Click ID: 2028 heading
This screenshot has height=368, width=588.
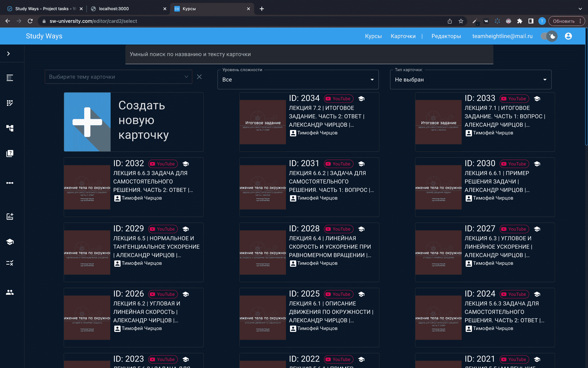tap(304, 229)
